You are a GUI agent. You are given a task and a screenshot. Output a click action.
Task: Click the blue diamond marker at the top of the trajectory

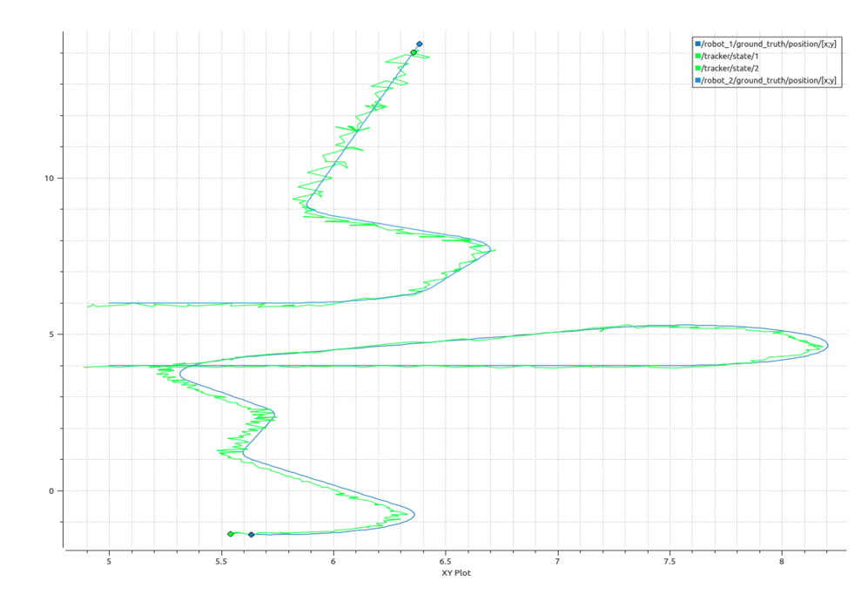tap(420, 44)
